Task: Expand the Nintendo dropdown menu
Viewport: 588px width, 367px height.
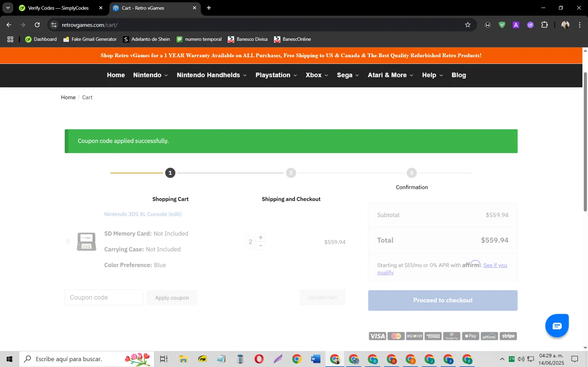Action: (151, 75)
